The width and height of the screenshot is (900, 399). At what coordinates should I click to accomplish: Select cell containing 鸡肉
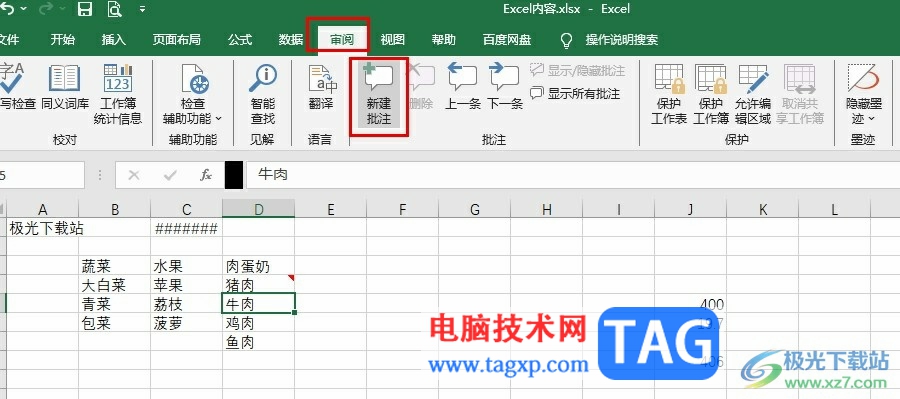pyautogui.click(x=259, y=323)
